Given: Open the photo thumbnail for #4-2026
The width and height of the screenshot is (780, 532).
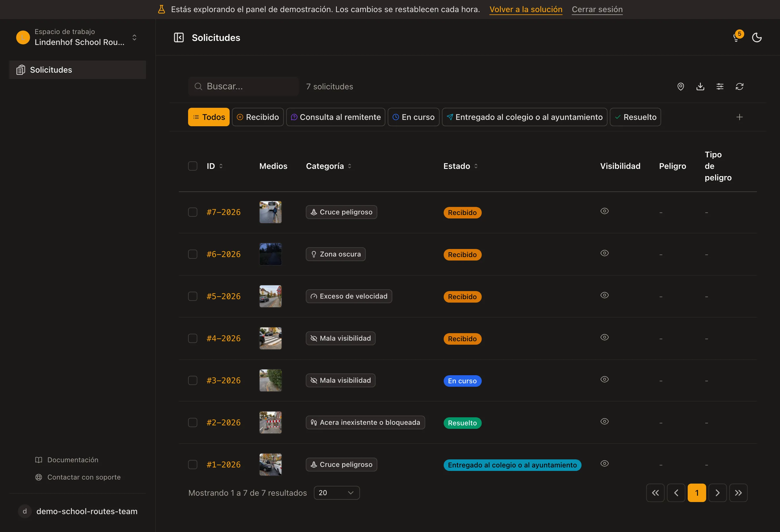Looking at the screenshot, I should (271, 338).
